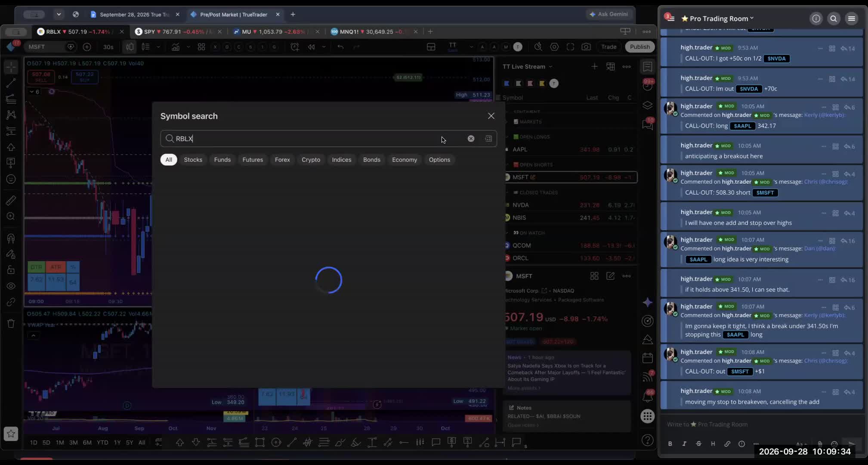The image size is (868, 465).
Task: Toggle the lock drawings tool in sidebar
Action: point(11,270)
